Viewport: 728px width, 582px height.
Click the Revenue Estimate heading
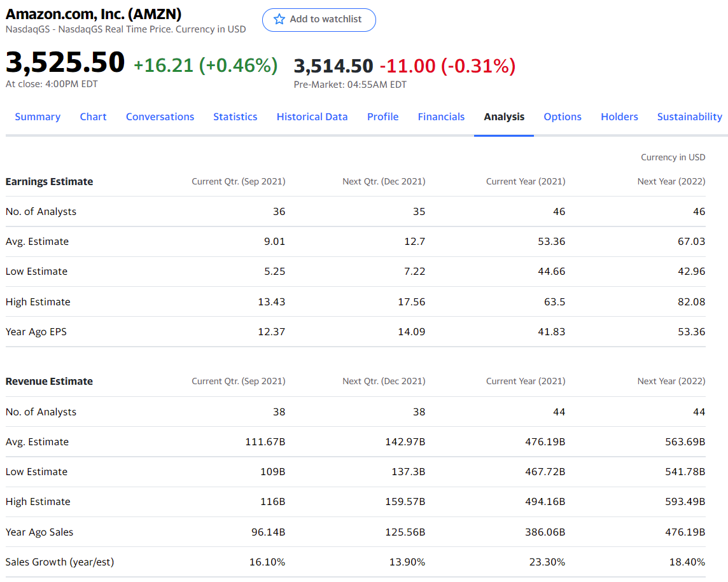pyautogui.click(x=49, y=381)
